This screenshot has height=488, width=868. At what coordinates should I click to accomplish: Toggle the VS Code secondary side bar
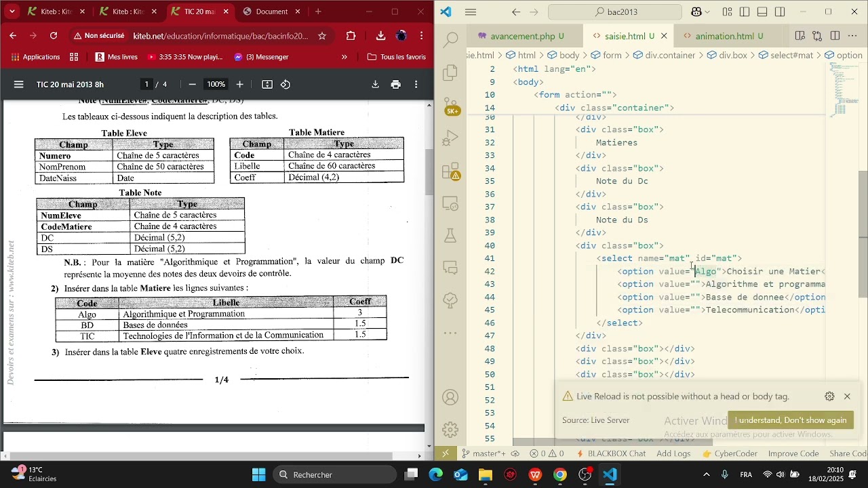point(780,12)
